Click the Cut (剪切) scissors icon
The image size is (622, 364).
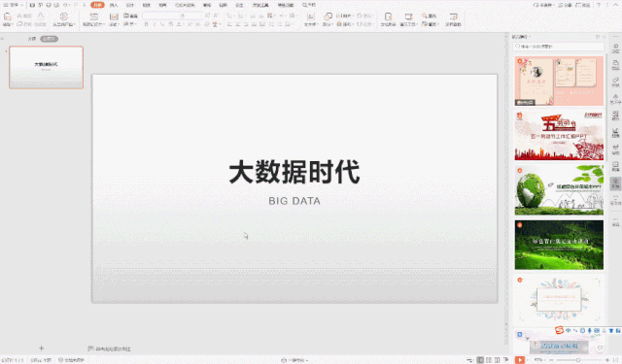click(x=19, y=16)
